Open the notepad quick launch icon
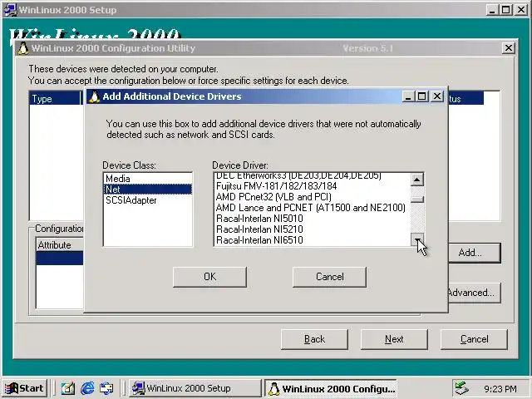 68,388
